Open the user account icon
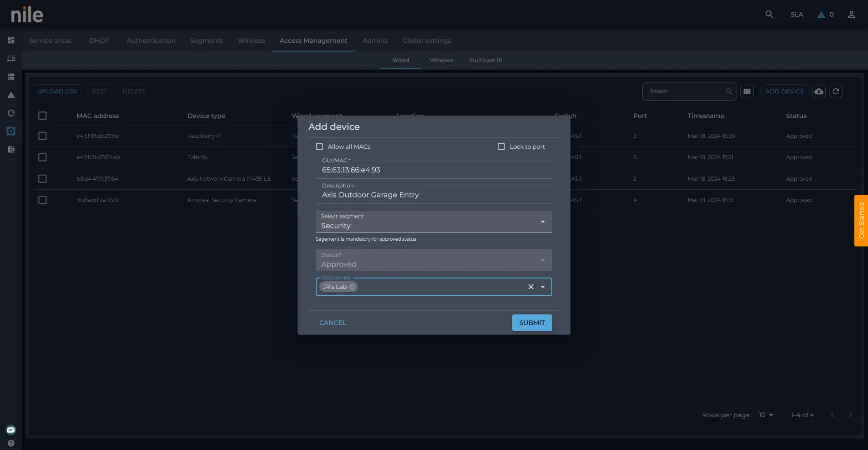Viewport: 868px width, 450px height. (852, 15)
